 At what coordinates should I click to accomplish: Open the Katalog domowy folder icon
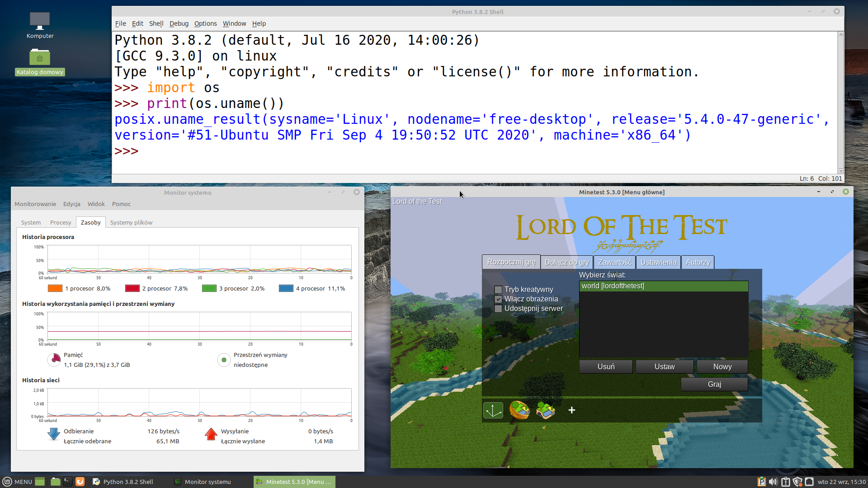tap(40, 62)
